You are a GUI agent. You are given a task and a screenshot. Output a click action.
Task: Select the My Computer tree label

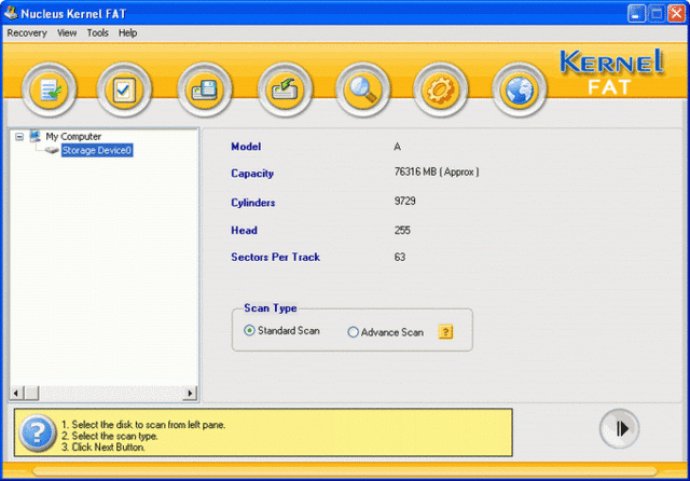pyautogui.click(x=73, y=136)
